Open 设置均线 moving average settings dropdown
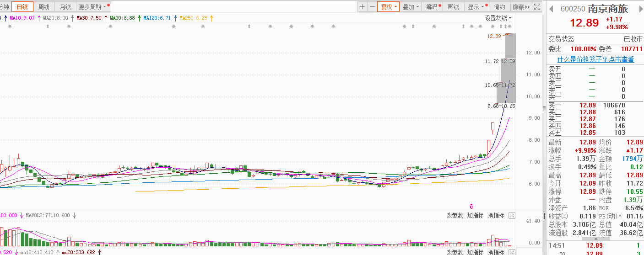Image resolution: width=644 pixels, height=255 pixels. click(x=498, y=18)
